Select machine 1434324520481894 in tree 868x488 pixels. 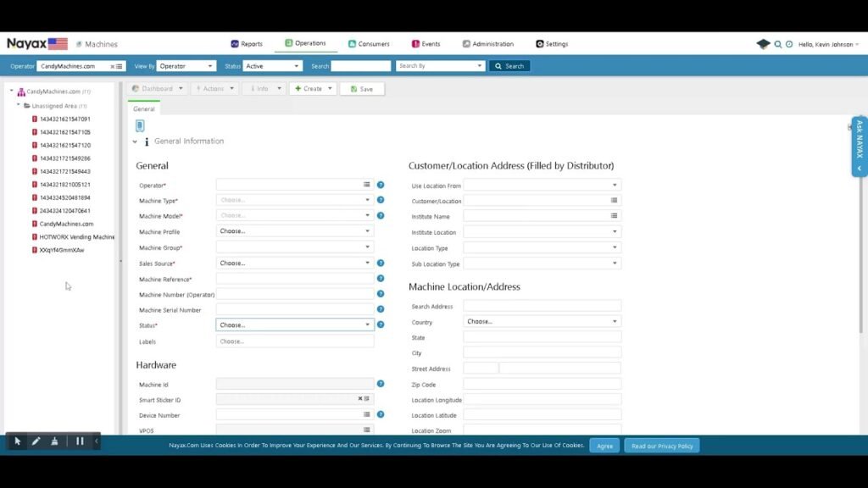(x=64, y=197)
